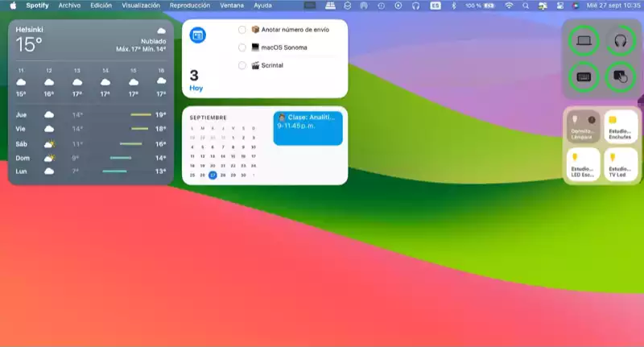Open the Reproducción menu
644x347 pixels.
(190, 6)
